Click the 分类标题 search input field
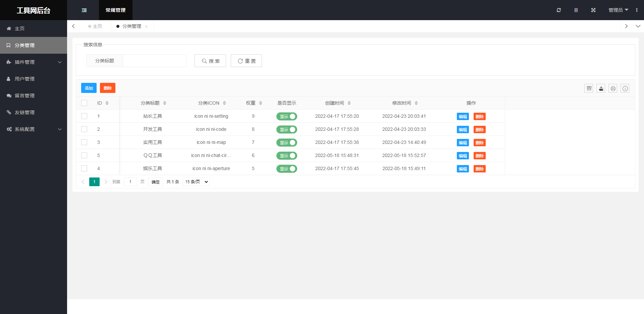The image size is (644, 314). [x=154, y=61]
